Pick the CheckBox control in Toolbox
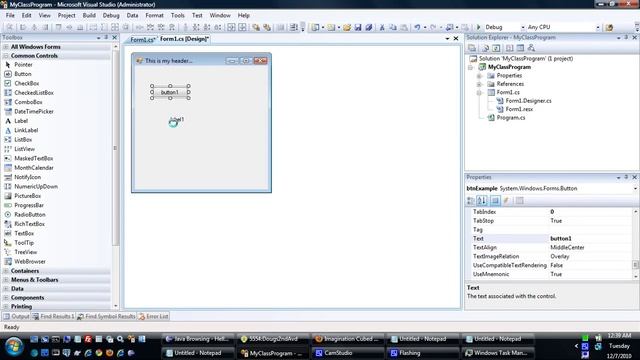 click(x=27, y=83)
